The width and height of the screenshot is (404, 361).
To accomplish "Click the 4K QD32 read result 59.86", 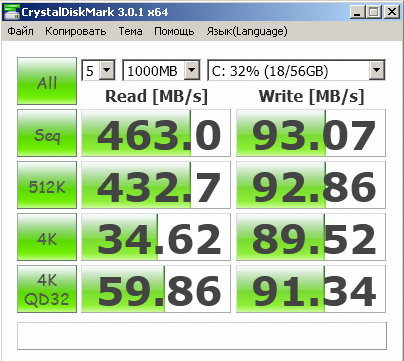I will coord(156,289).
